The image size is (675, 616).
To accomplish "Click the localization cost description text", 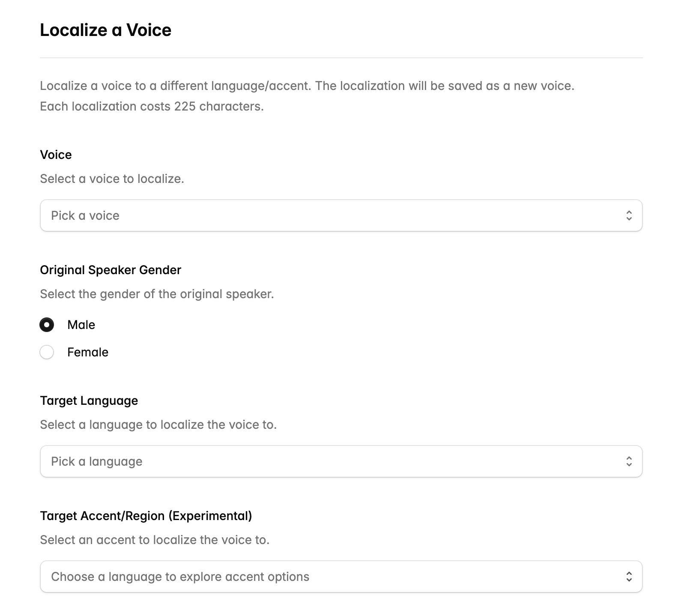I will [152, 106].
